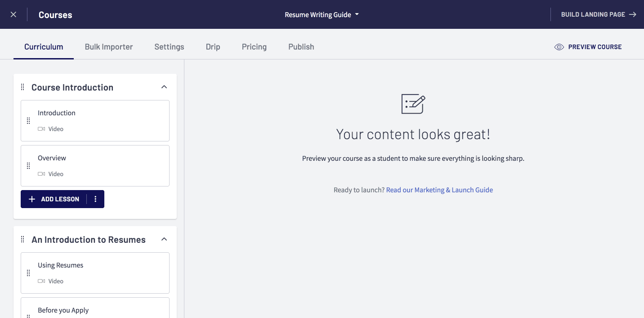This screenshot has height=318, width=644.
Task: Click Build Landing Page button
Action: 599,14
